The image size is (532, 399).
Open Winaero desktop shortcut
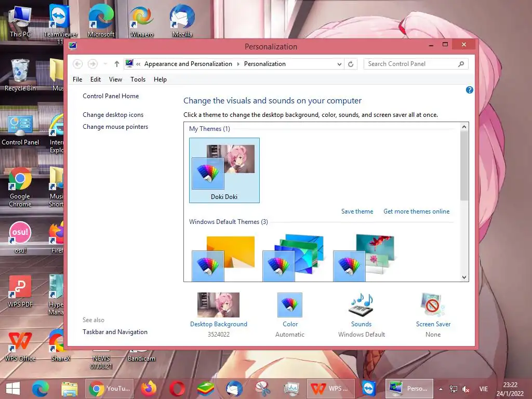click(141, 21)
